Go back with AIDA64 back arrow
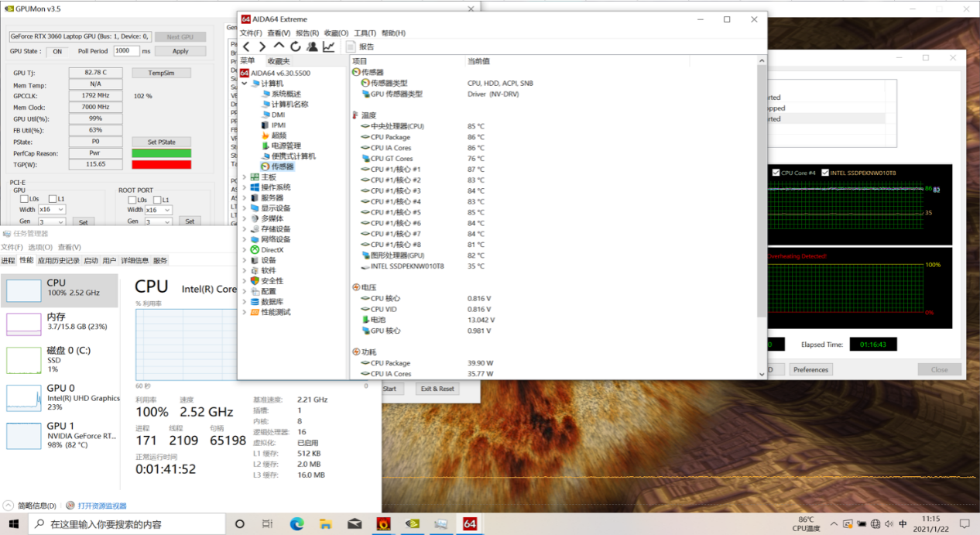 [x=246, y=46]
